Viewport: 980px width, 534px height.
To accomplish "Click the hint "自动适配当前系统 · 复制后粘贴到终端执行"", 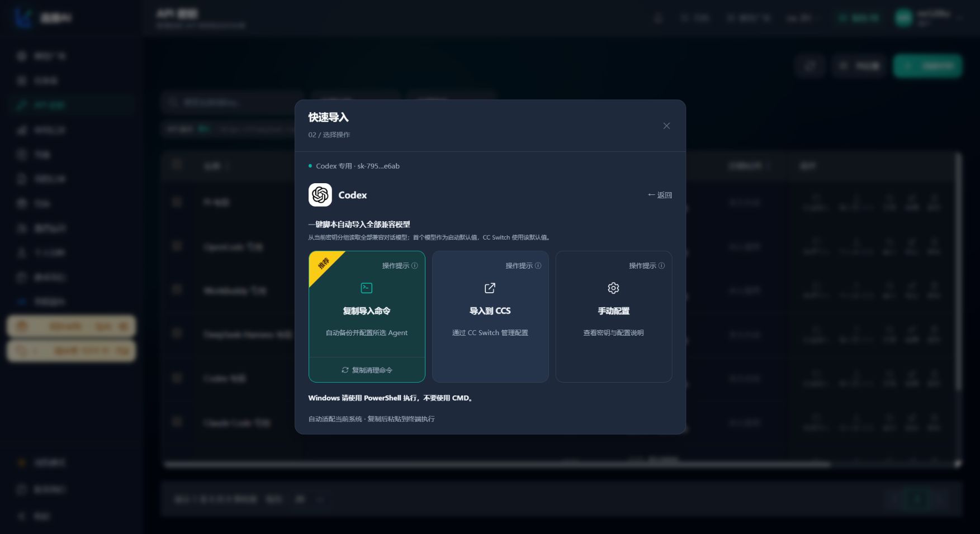I will 372,419.
